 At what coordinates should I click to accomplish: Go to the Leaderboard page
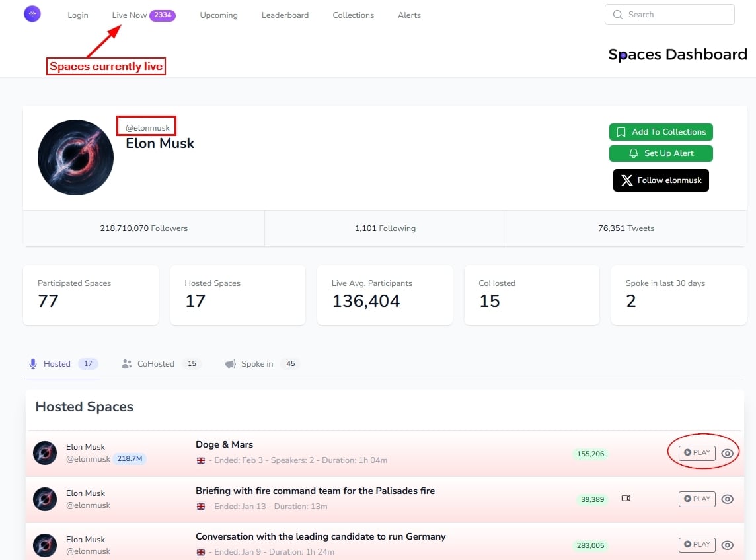[285, 15]
